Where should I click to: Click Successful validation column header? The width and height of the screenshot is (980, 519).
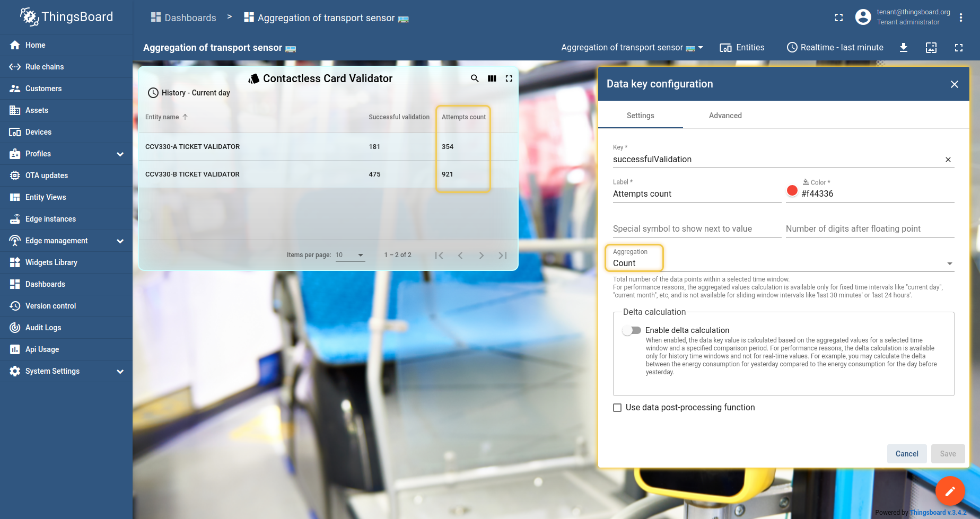tap(399, 117)
